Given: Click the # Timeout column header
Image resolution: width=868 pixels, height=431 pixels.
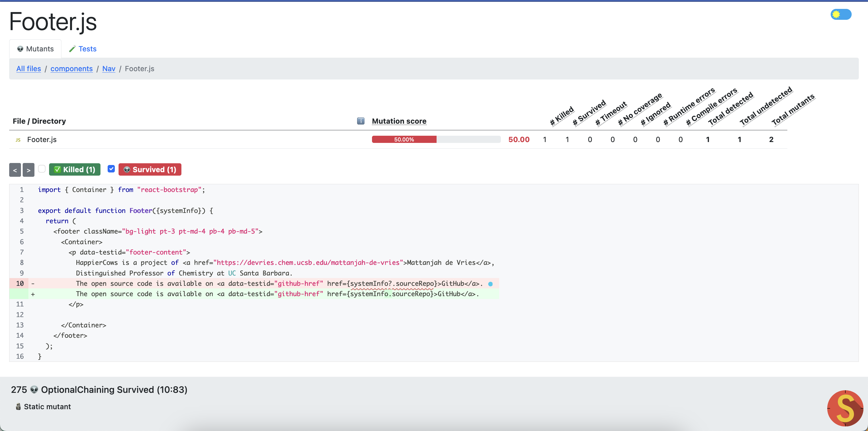Looking at the screenshot, I should (x=611, y=114).
